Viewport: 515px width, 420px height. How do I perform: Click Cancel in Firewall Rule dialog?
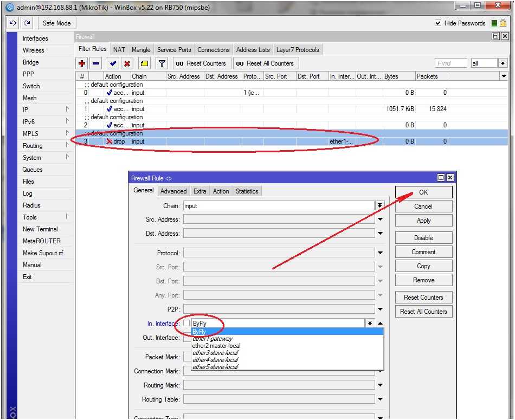(423, 206)
